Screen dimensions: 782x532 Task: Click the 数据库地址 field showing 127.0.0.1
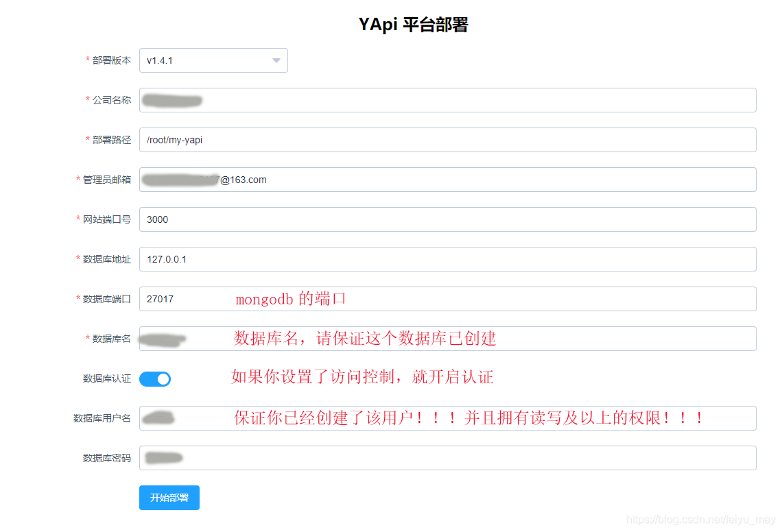click(x=447, y=259)
